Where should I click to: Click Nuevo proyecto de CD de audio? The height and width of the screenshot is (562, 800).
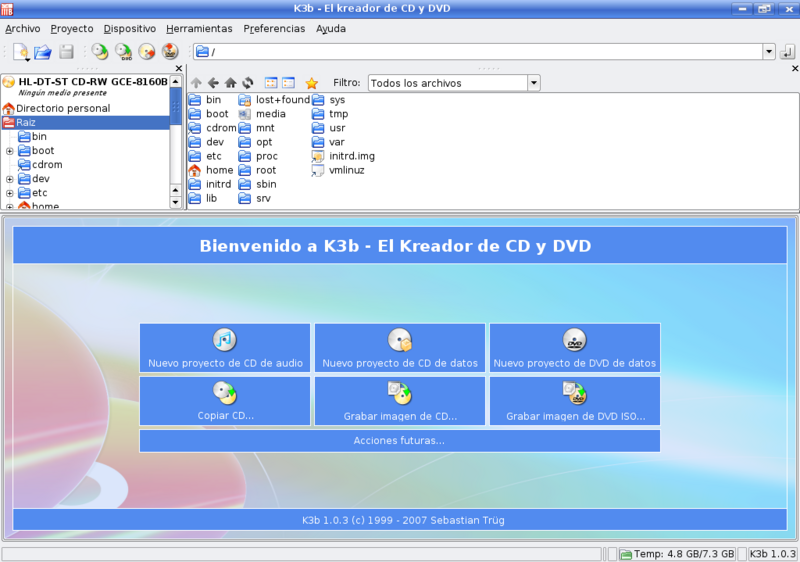tap(225, 348)
